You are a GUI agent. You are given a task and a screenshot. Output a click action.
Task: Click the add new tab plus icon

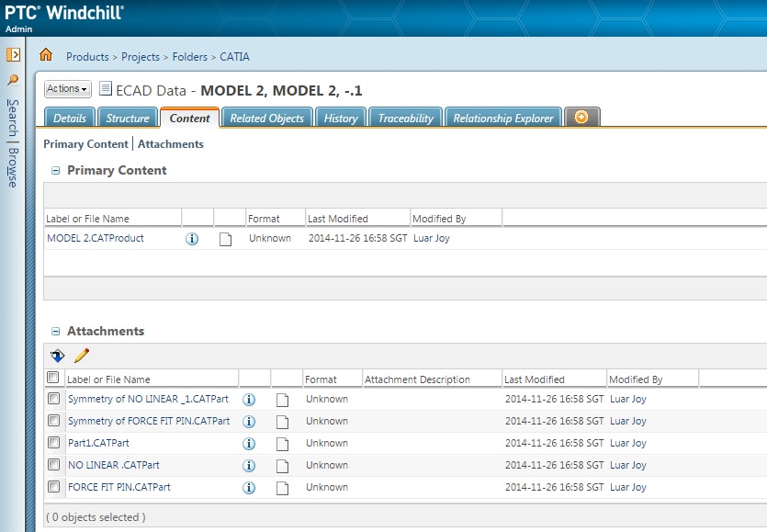(x=581, y=117)
